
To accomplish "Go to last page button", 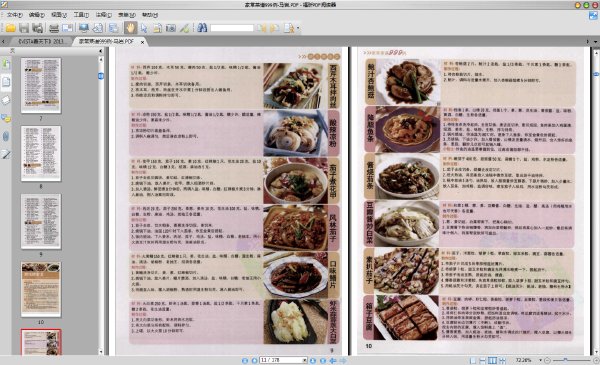I will click(x=323, y=360).
